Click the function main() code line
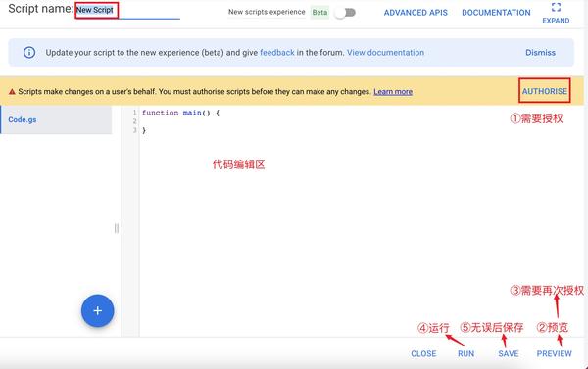 point(180,113)
